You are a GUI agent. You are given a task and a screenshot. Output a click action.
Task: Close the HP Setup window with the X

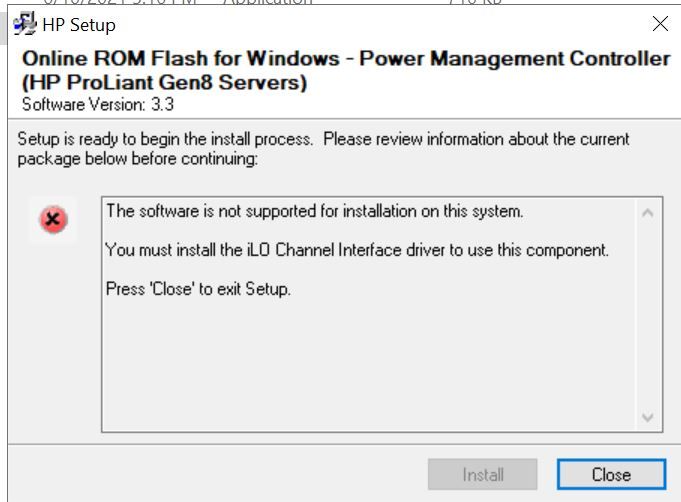click(660, 24)
